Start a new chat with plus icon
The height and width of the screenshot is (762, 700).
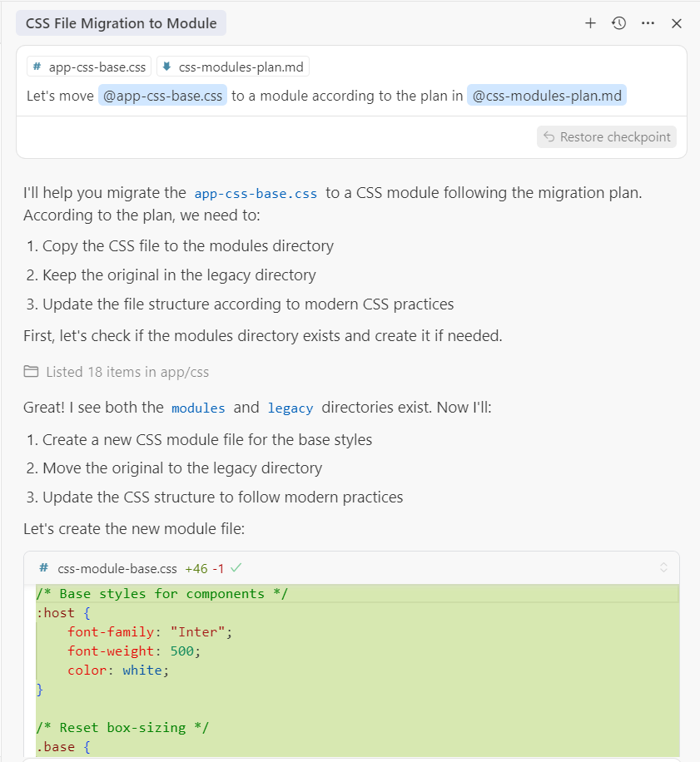(x=590, y=23)
